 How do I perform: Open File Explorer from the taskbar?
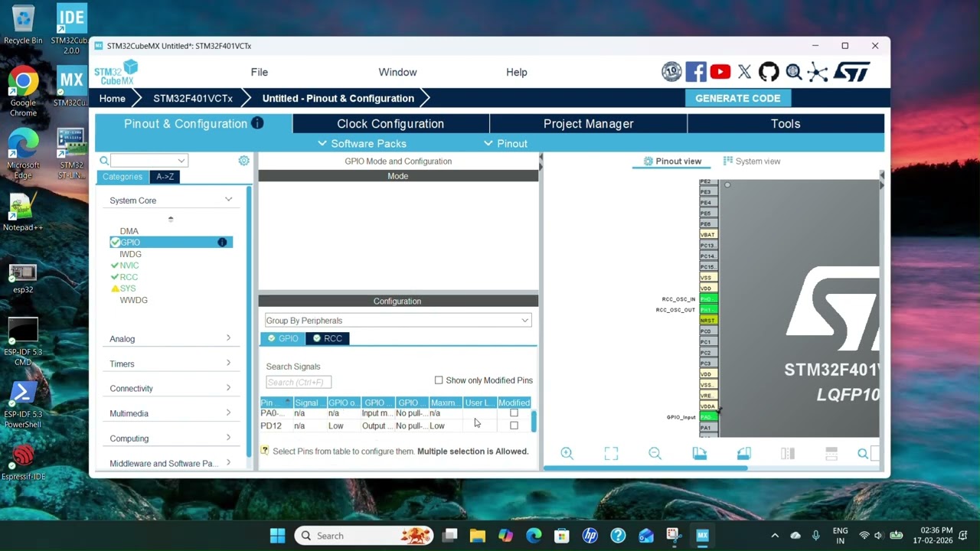point(478,536)
